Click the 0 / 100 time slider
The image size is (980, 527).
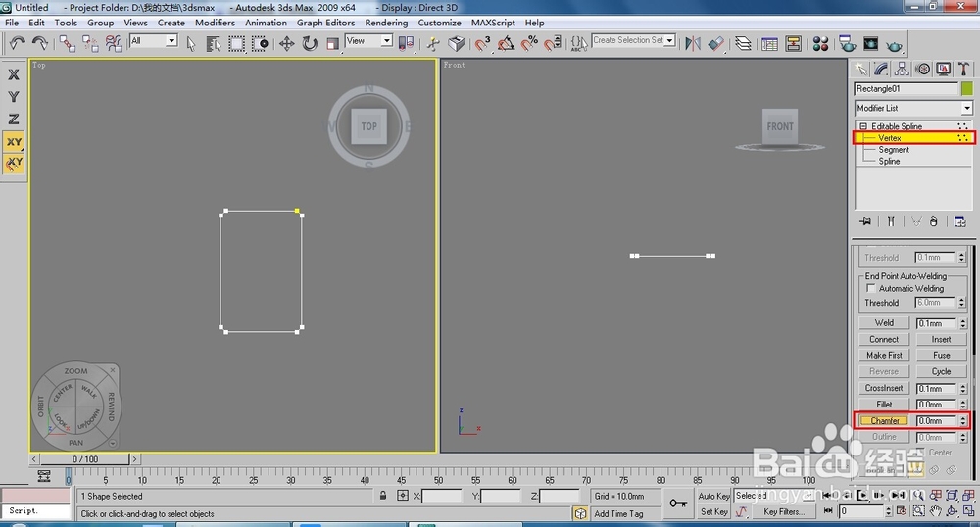click(85, 459)
